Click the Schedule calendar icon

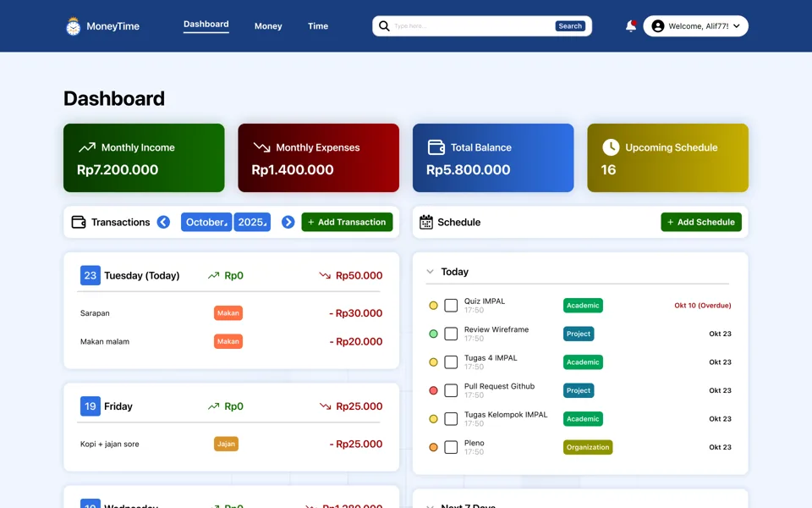click(x=425, y=222)
